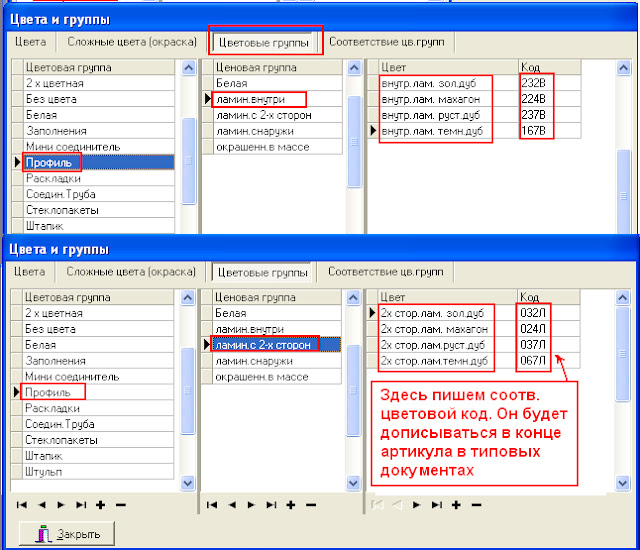The height and width of the screenshot is (550, 640).
Task: Switch to Сложные цвета (окраска) tab in lower window
Action: [131, 272]
